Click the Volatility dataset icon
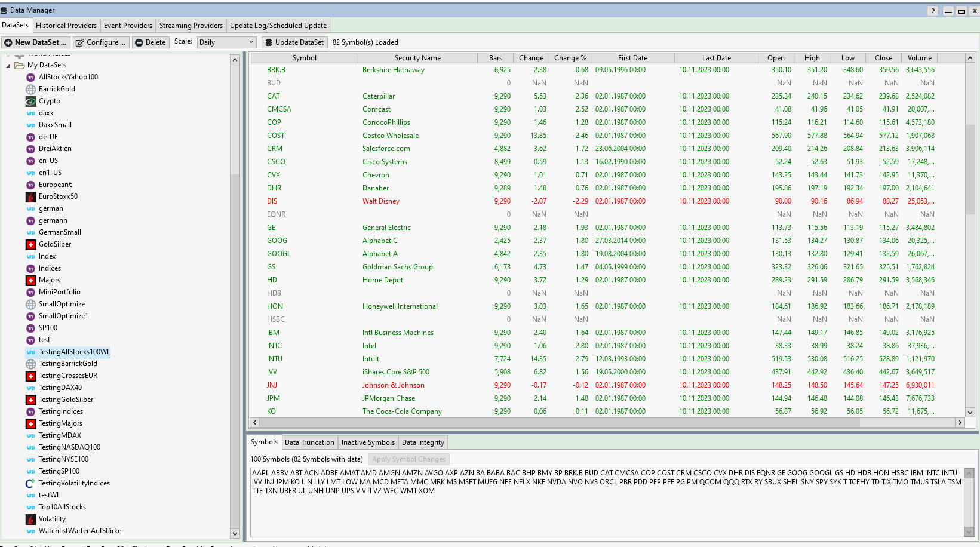Screen dimensions: 980x547 pos(31,519)
